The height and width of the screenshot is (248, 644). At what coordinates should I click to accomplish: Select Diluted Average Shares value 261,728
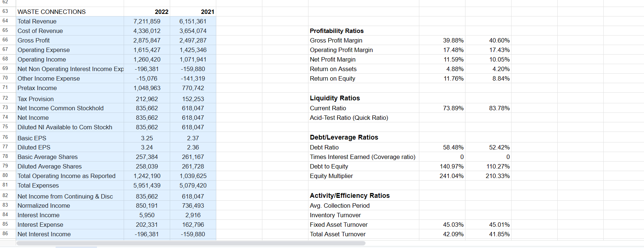pos(193,166)
